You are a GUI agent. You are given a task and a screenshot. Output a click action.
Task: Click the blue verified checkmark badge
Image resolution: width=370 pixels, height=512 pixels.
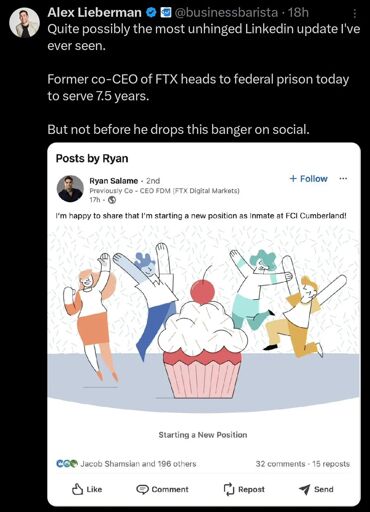(x=151, y=13)
